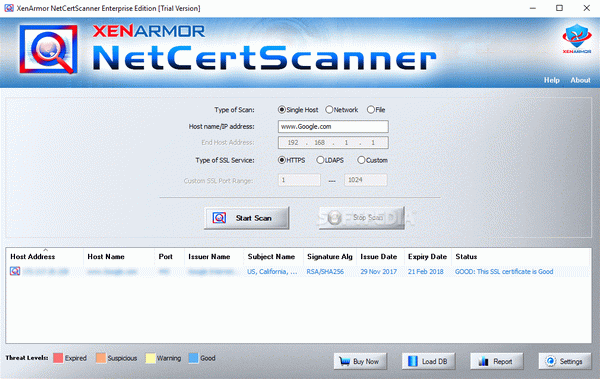The height and width of the screenshot is (379, 600).
Task: Sort by Host Name column header
Action: click(119, 257)
